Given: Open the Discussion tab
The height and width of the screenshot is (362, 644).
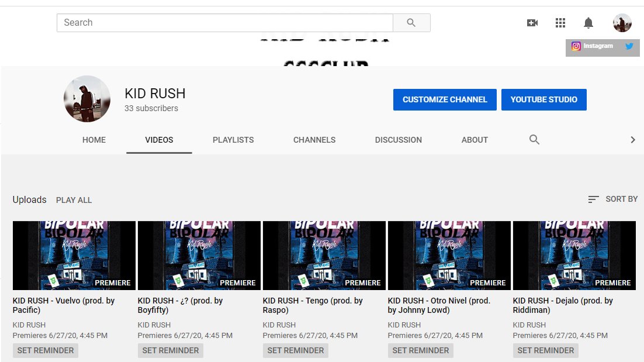Looking at the screenshot, I should pyautogui.click(x=399, y=140).
